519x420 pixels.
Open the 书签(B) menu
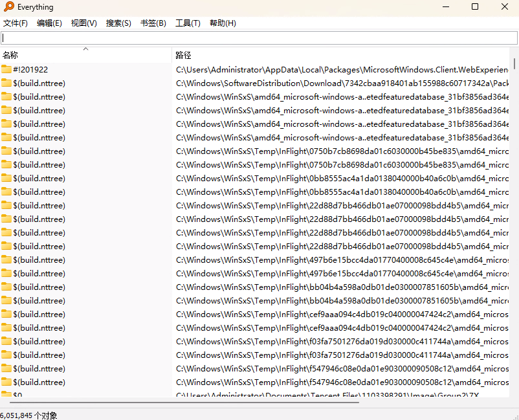153,23
